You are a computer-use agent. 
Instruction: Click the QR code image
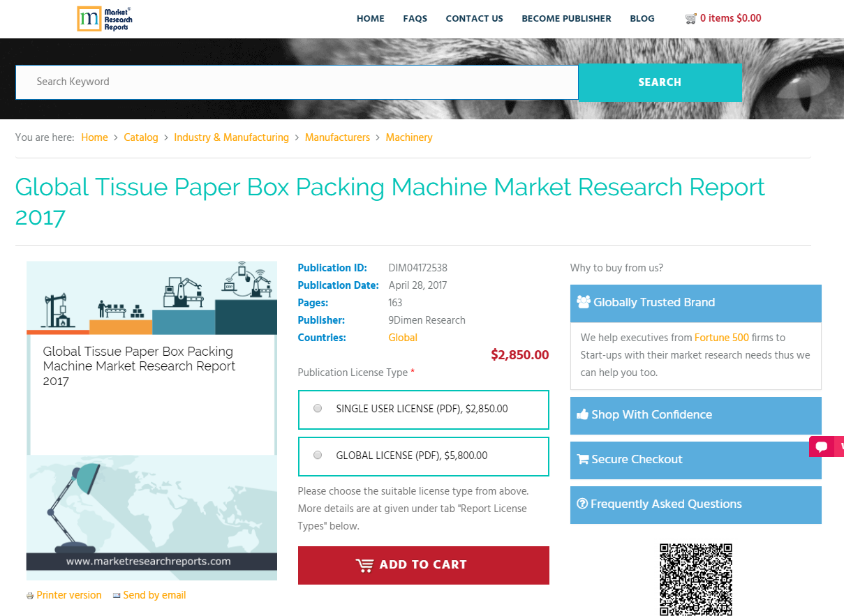(x=696, y=579)
